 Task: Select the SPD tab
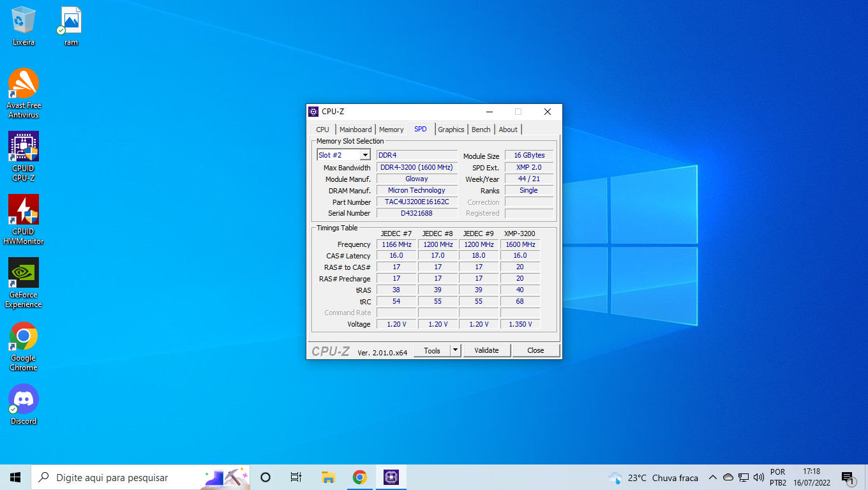(x=421, y=129)
